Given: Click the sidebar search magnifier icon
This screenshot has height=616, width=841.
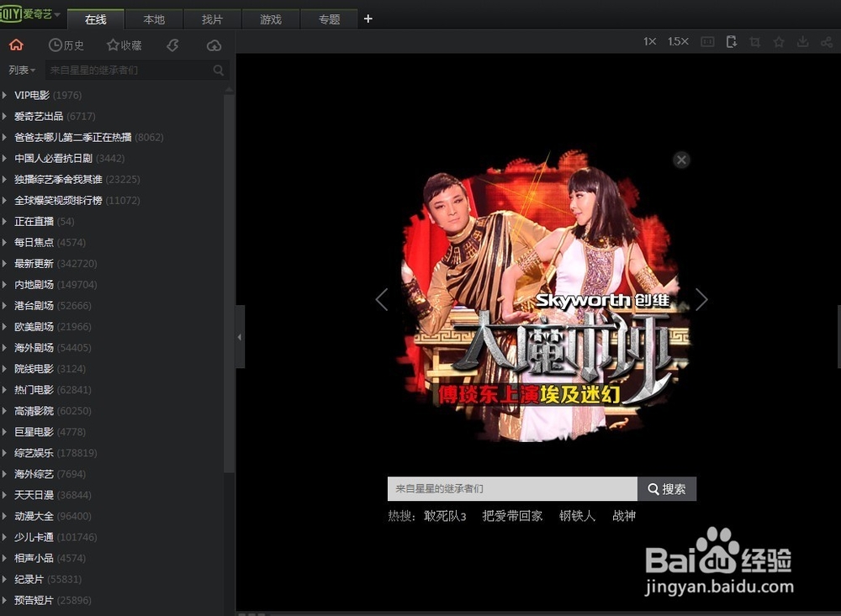Looking at the screenshot, I should pos(219,71).
